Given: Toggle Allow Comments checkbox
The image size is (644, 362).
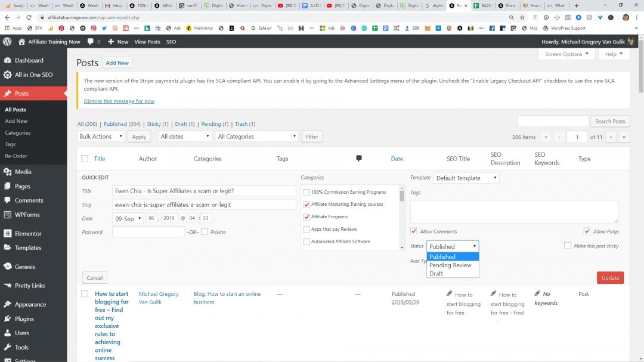Looking at the screenshot, I should pyautogui.click(x=414, y=231).
